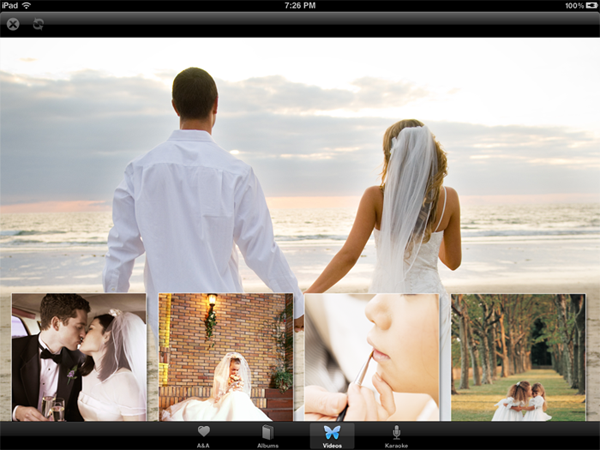600x450 pixels.
Task: Tap the book icon for Albums
Action: (267, 431)
